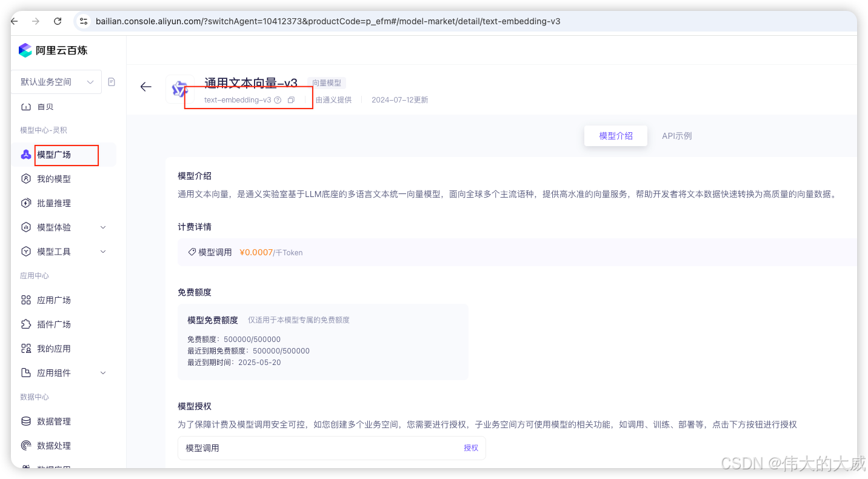The image size is (868, 479).
Task: Click the 插件广场 puzzle icon
Action: [26, 324]
